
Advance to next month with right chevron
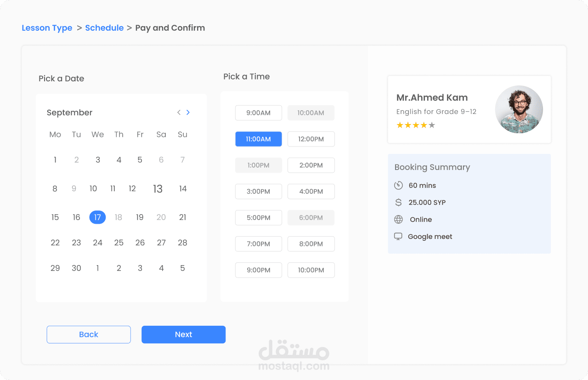pos(188,113)
